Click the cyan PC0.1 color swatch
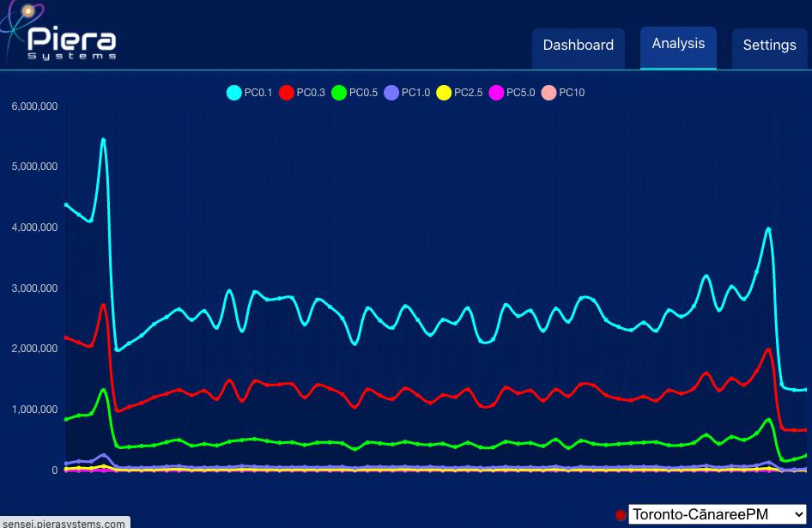This screenshot has width=812, height=528. click(x=233, y=93)
